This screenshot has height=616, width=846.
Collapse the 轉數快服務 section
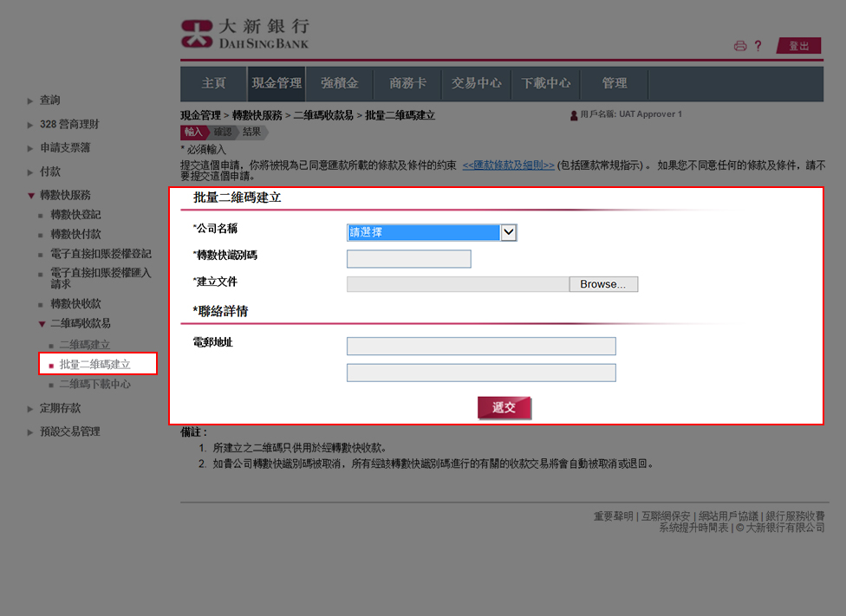pos(64,195)
